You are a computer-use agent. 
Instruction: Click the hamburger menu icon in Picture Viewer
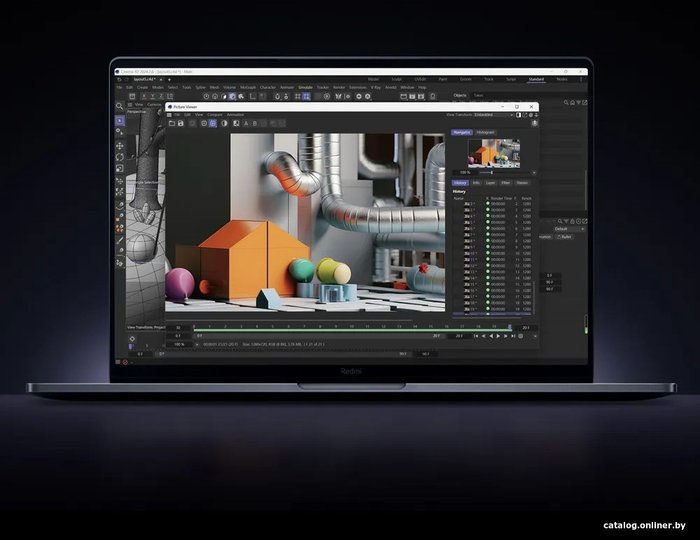(x=169, y=115)
